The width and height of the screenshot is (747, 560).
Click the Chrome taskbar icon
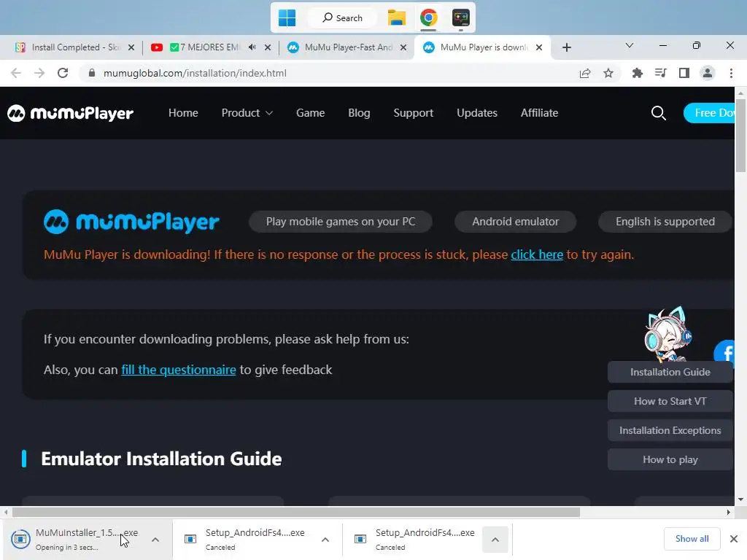tap(428, 18)
